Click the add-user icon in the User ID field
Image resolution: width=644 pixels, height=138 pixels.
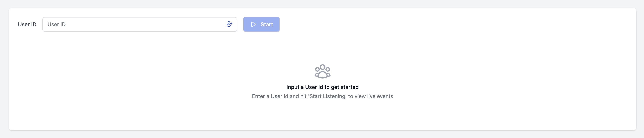pos(229,24)
